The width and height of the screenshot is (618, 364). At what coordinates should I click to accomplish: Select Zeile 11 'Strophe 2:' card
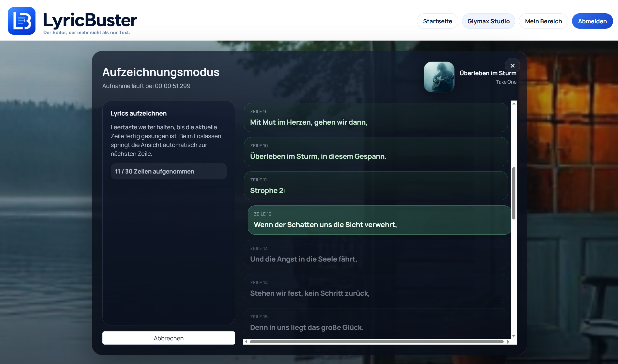click(376, 186)
